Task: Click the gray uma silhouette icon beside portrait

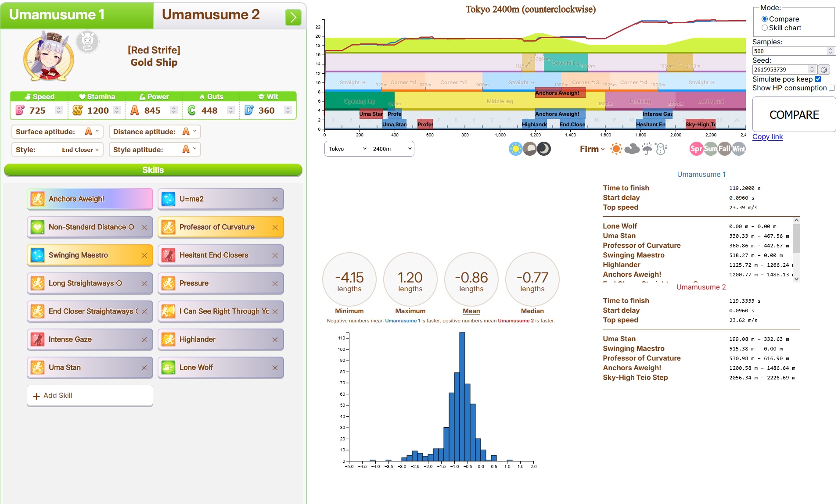Action: tap(87, 42)
